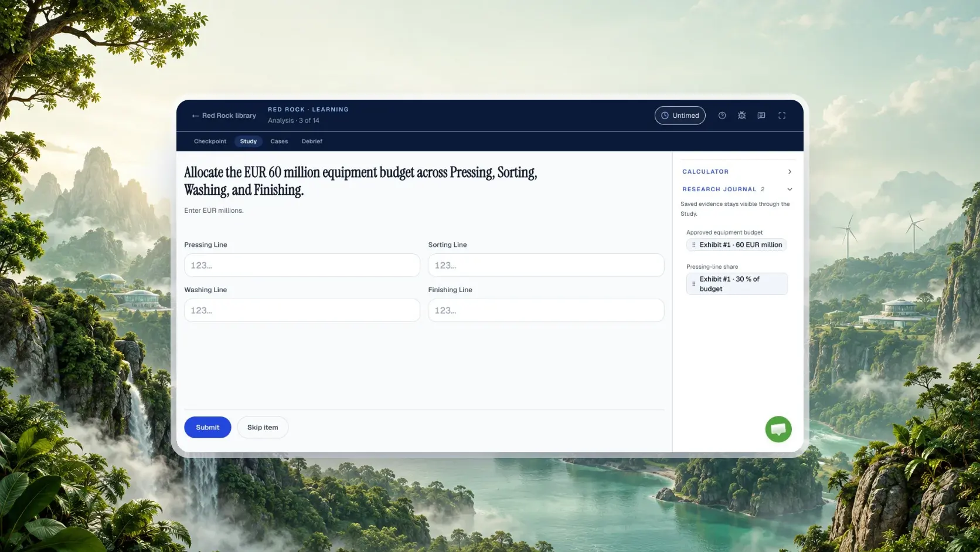Viewport: 980px width, 552px height.
Task: Click the 'Pressing-line share' label
Action: click(x=712, y=267)
